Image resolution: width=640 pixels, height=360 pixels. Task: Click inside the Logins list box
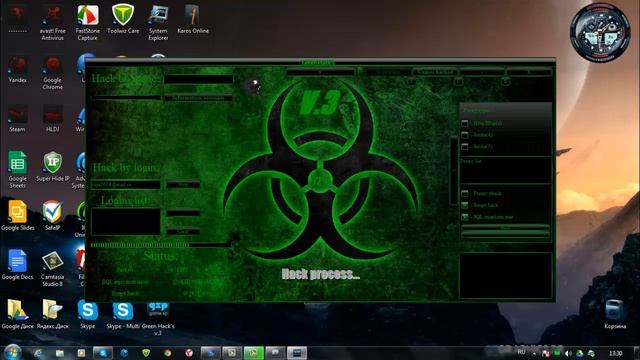[126, 222]
